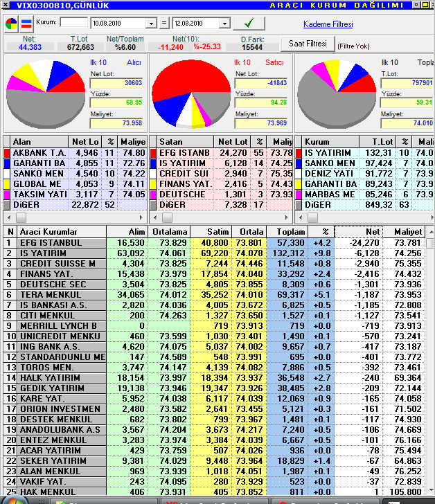Open the Windows Start button
The height and width of the screenshot is (504, 435).
coord(13,501)
